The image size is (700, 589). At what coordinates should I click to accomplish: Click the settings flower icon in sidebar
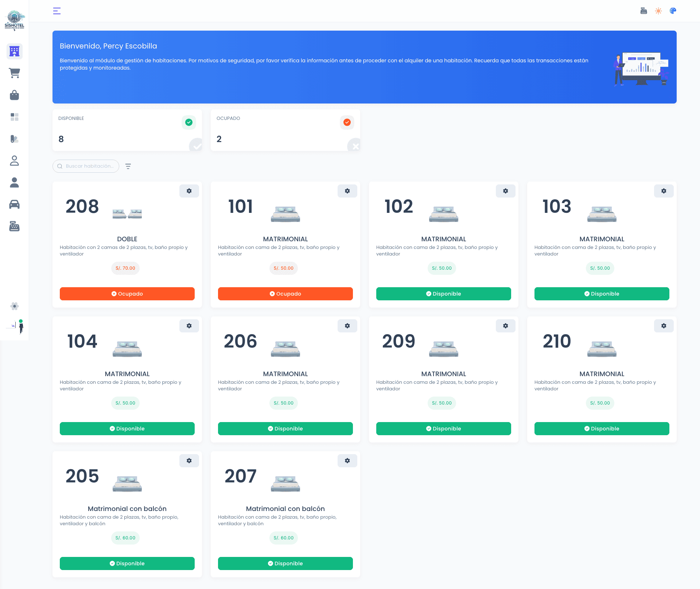click(x=14, y=306)
